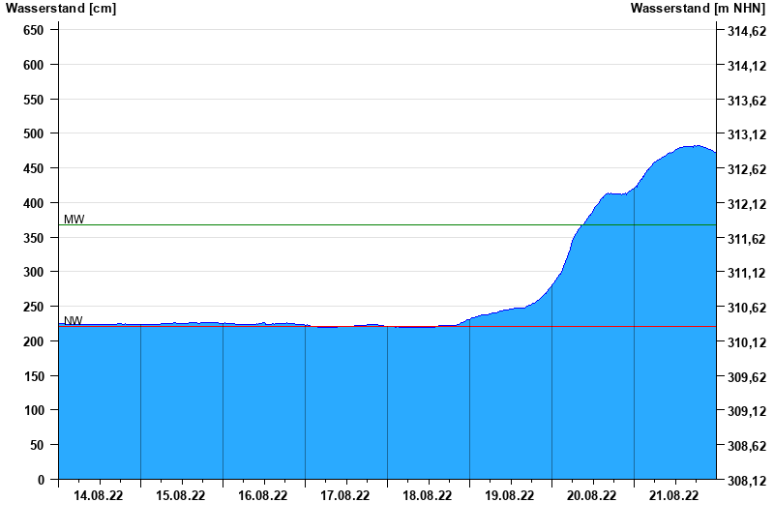
Task: Click the 50 value on left axis
Action: click(37, 445)
